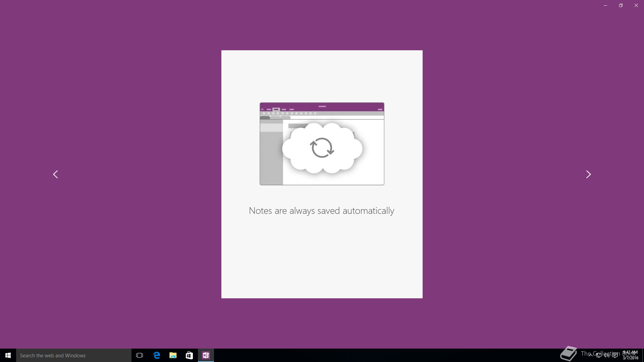
Task: Click the cloud sync illustration
Action: (322, 148)
